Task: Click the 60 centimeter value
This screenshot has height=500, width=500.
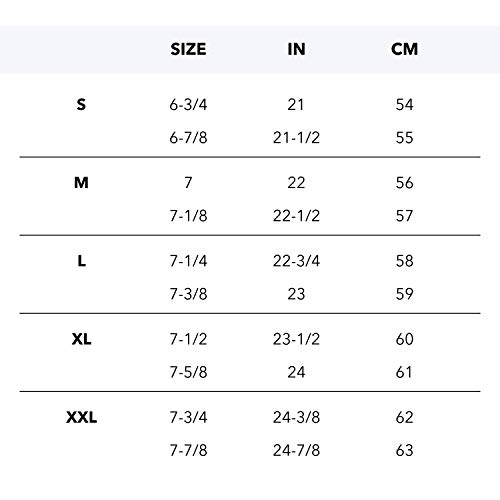Action: tap(404, 339)
